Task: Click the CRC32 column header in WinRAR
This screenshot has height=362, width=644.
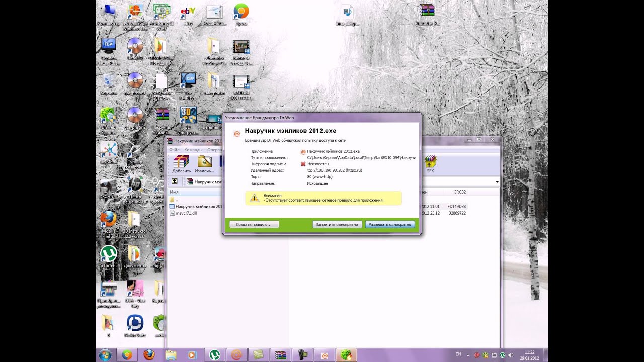Action: [459, 192]
